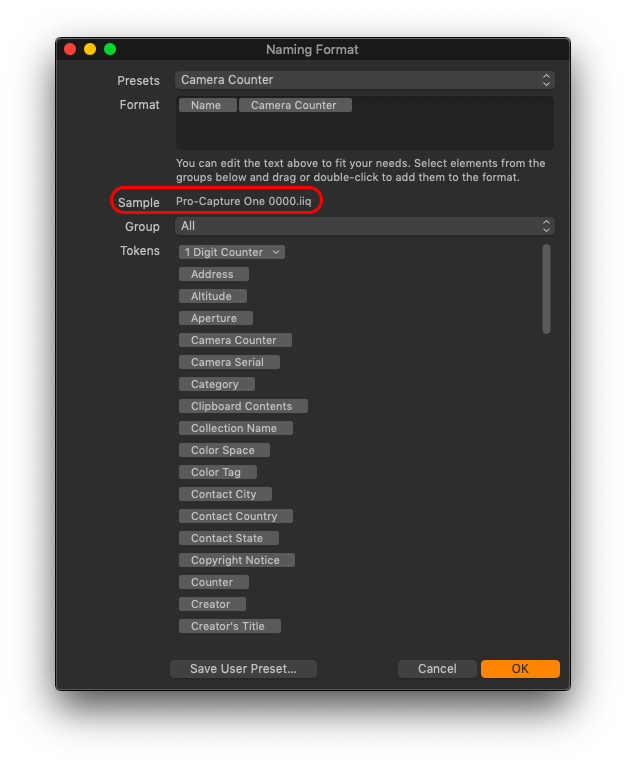
Task: Select the Contact State token
Action: tap(228, 538)
